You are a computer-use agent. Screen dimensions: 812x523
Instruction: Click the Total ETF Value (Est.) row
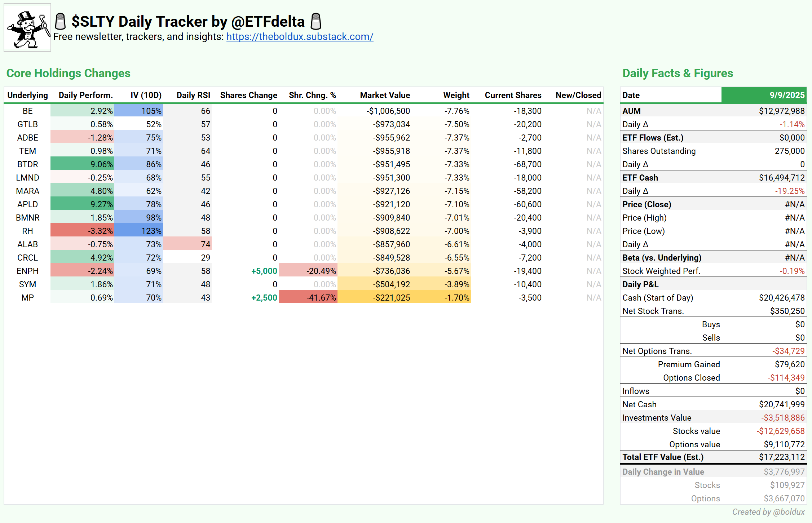(663, 457)
